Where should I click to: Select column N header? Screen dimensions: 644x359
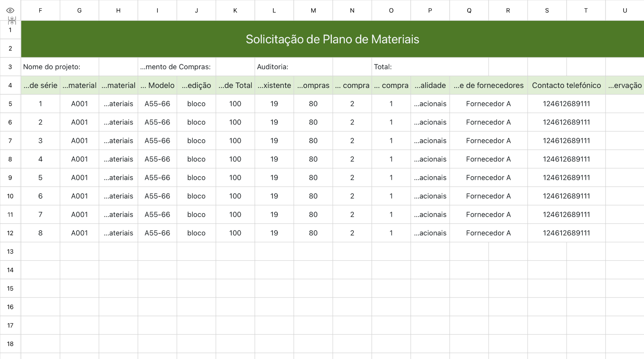(352, 11)
